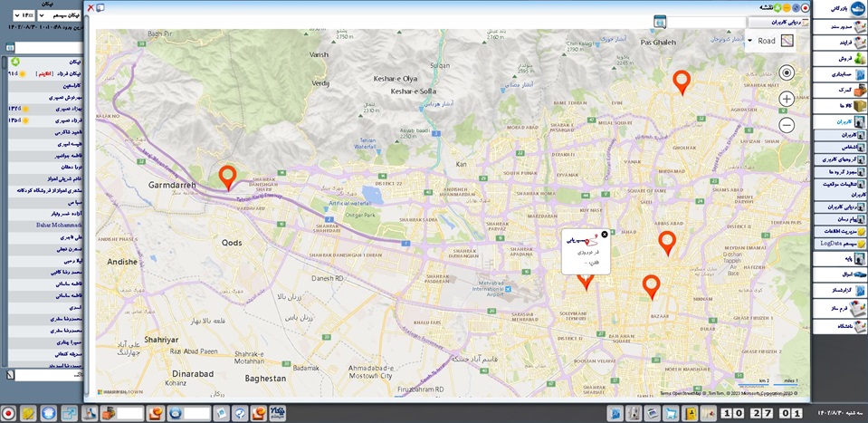Select the map pin above Bazaar

pyautogui.click(x=652, y=287)
